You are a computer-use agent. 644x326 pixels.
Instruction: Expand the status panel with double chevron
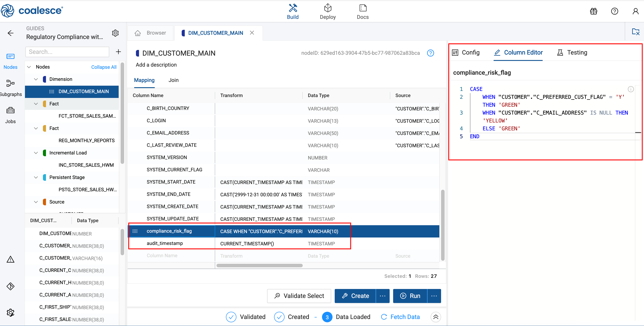tap(436, 317)
